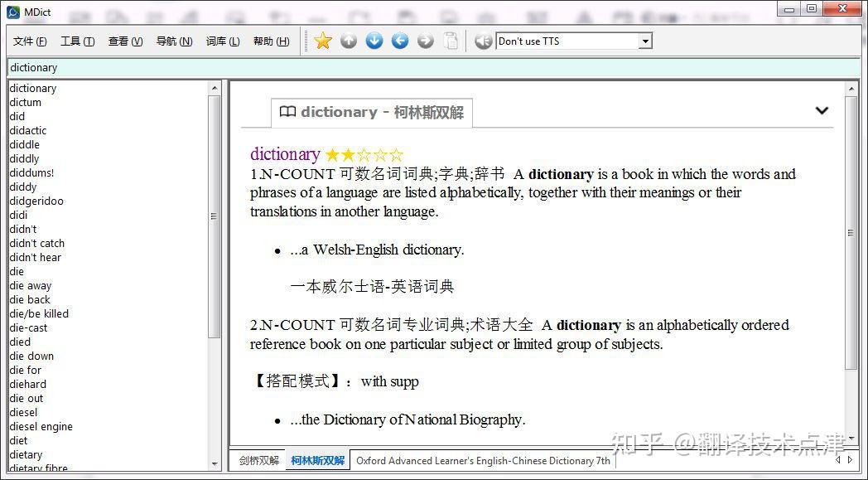
Task: Click the blue up arrow navigation icon
Action: (349, 40)
